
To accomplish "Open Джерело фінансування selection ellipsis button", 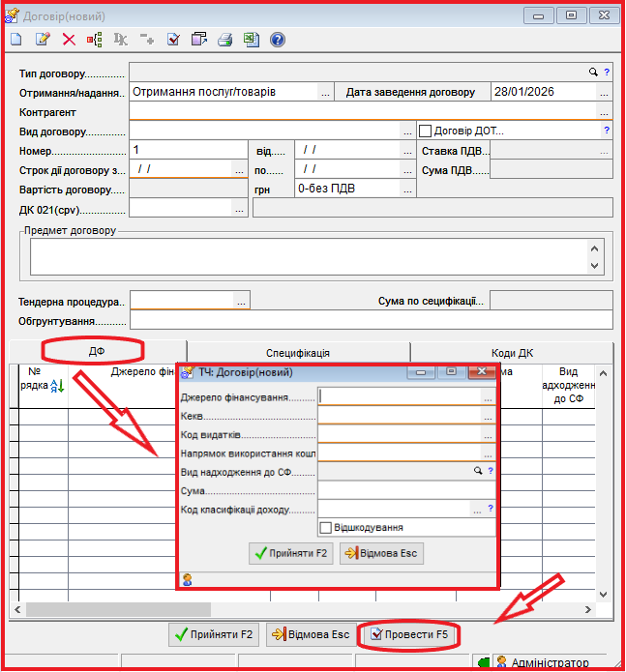I will (489, 397).
